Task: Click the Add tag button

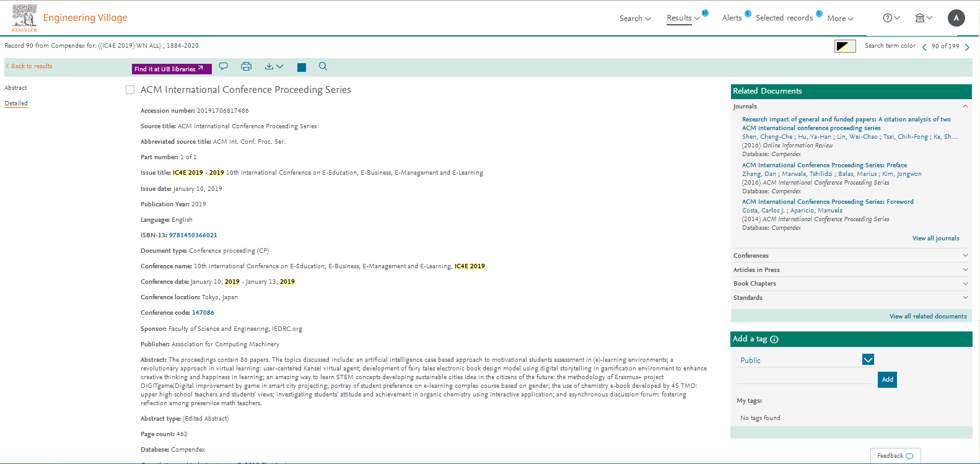Action: pos(887,380)
